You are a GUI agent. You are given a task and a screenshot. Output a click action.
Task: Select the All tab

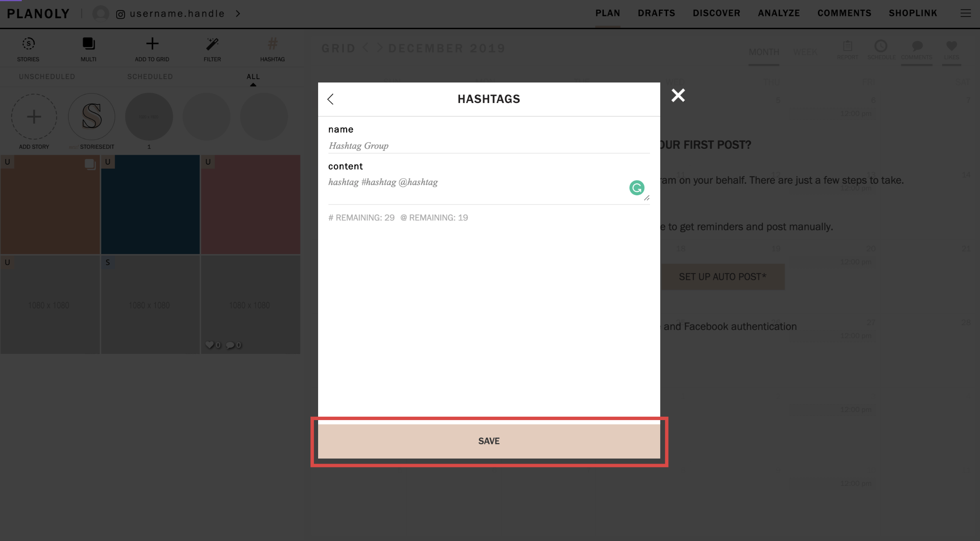(253, 76)
